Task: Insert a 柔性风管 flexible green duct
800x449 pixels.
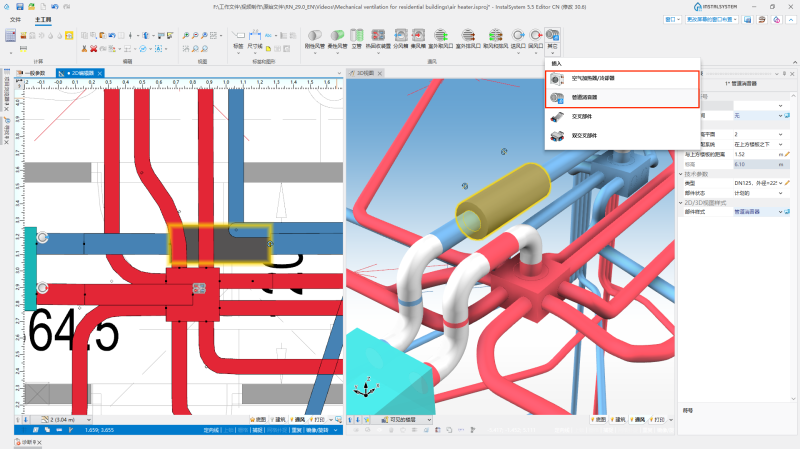Action: [337, 39]
